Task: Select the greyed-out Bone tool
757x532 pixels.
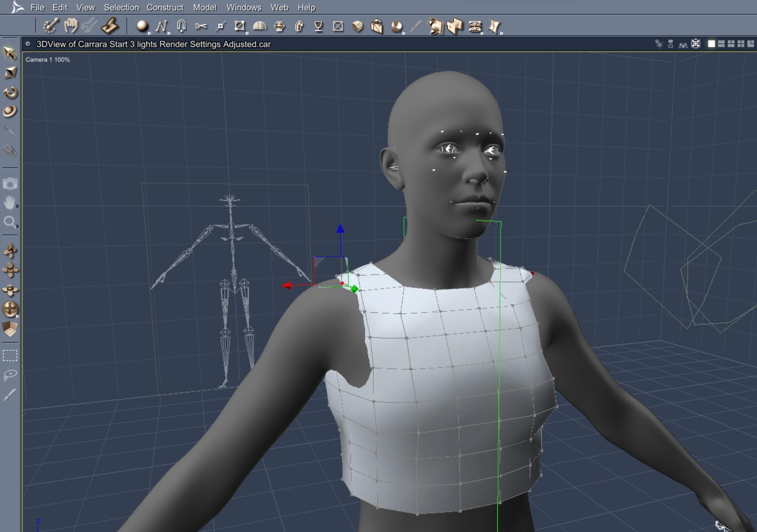Action: pos(10,131)
